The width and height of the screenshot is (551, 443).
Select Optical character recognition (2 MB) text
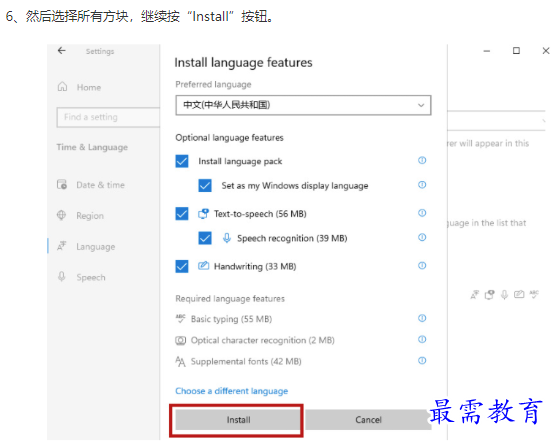click(x=262, y=340)
